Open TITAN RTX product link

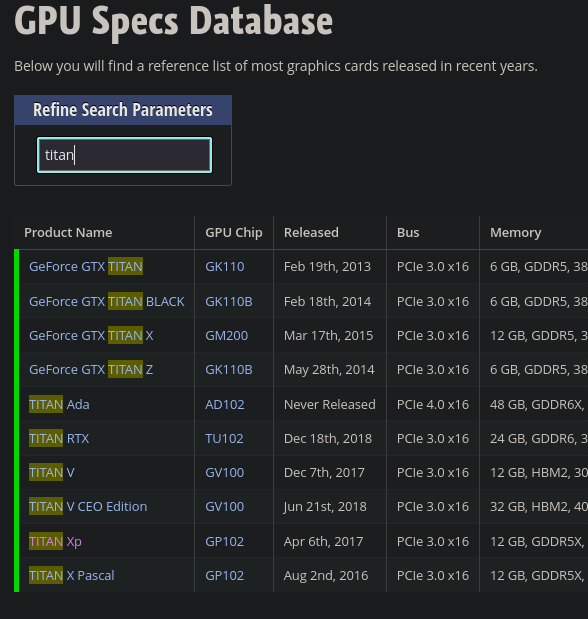click(x=59, y=439)
